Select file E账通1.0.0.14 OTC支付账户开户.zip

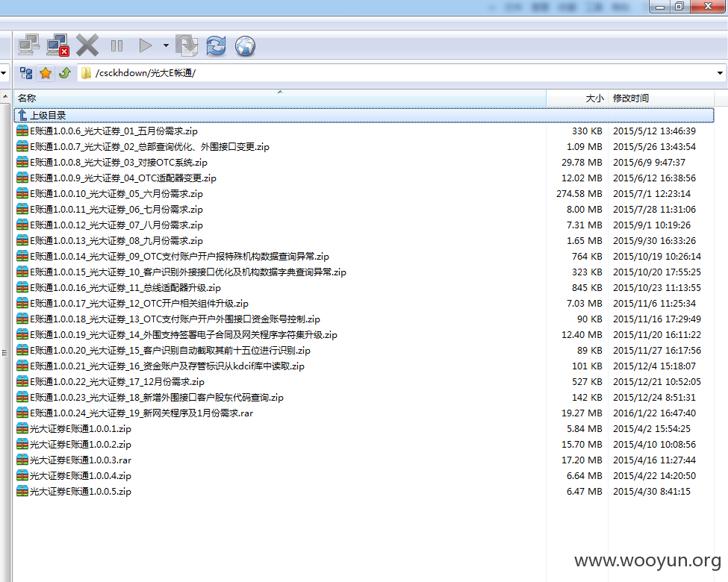coord(172,256)
